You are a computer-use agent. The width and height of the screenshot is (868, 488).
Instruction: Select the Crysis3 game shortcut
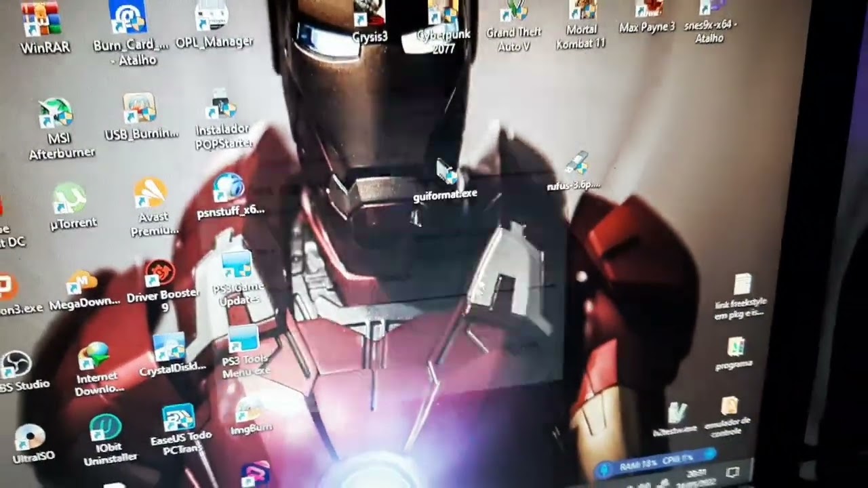370,22
